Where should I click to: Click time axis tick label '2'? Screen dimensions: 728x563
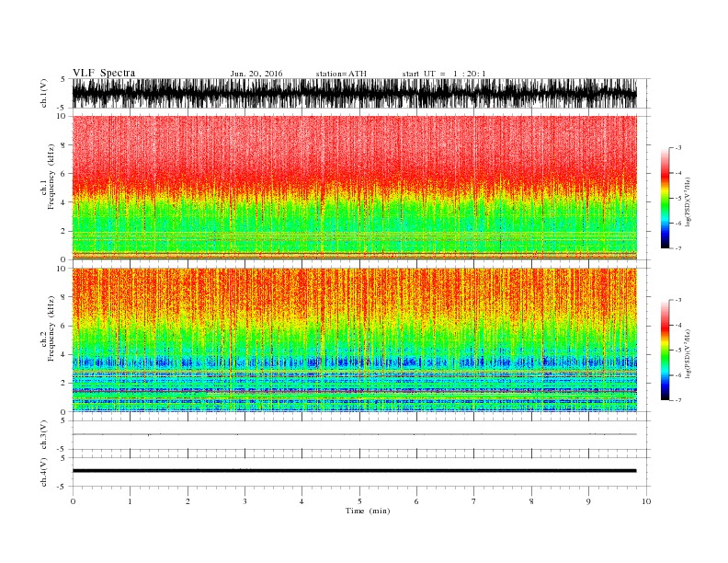tap(188, 501)
